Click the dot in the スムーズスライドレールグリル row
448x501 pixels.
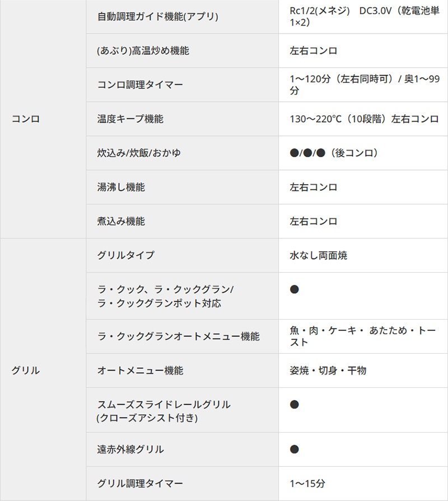295,404
